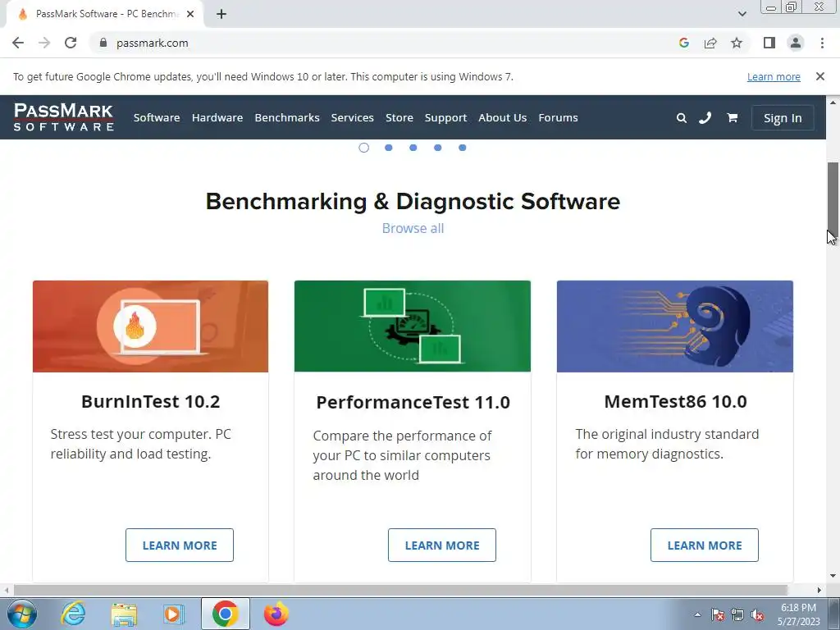Click Learn more in update notice
The height and width of the screenshot is (630, 840).
774,76
